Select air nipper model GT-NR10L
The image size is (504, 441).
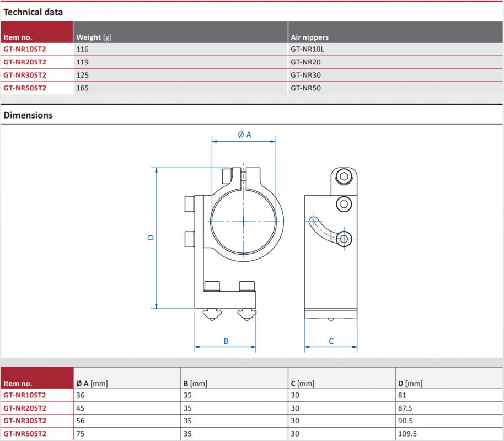click(307, 49)
